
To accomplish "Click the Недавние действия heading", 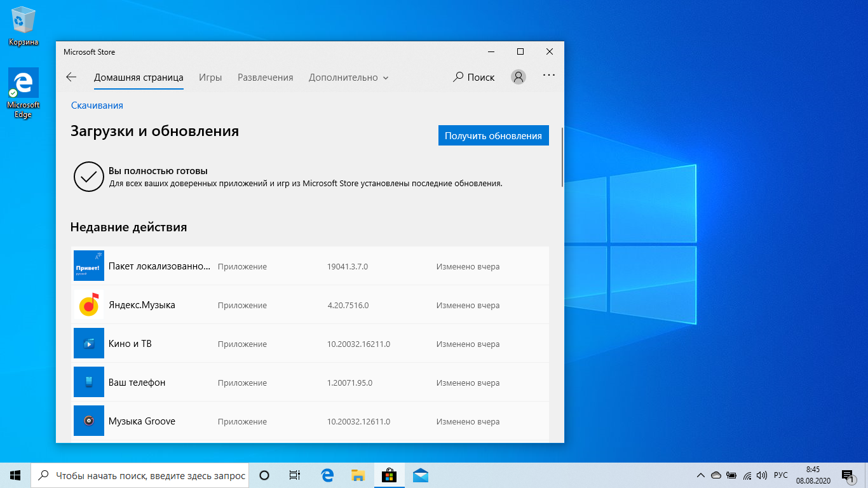I will tap(128, 227).
